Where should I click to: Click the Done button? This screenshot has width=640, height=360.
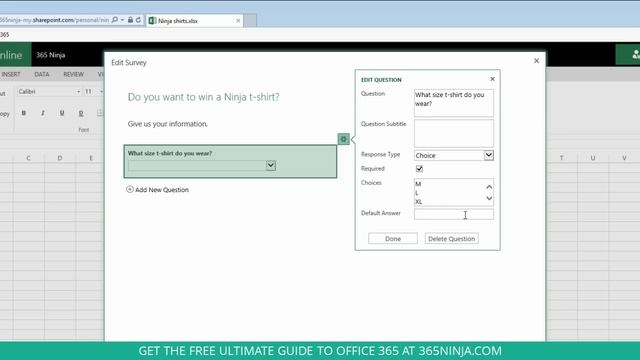[x=393, y=238]
